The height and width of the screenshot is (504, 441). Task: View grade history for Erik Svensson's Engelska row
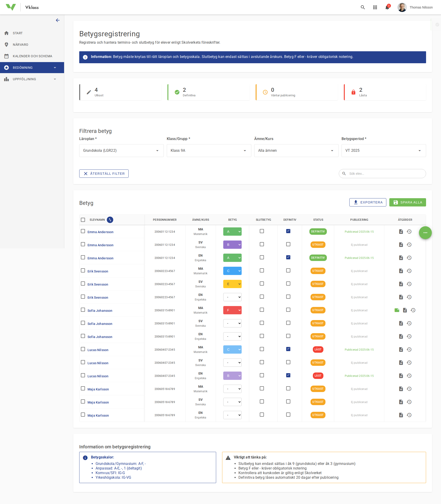409,297
